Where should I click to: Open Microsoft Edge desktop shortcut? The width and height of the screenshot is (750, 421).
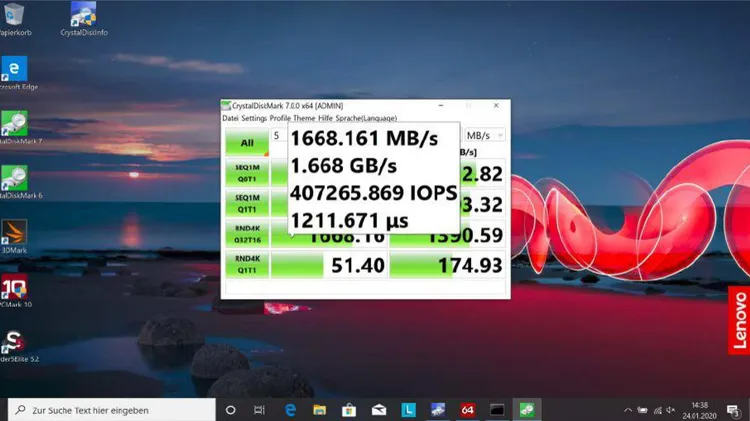coord(15,73)
